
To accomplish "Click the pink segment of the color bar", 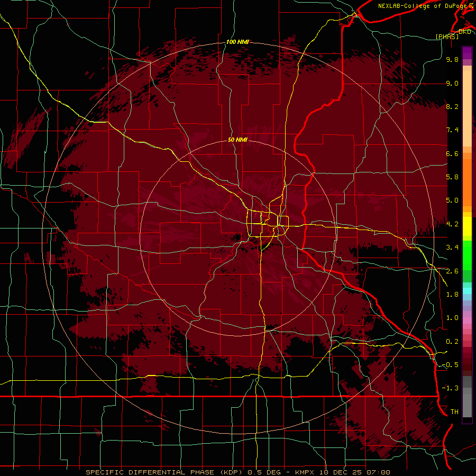I will [467, 321].
